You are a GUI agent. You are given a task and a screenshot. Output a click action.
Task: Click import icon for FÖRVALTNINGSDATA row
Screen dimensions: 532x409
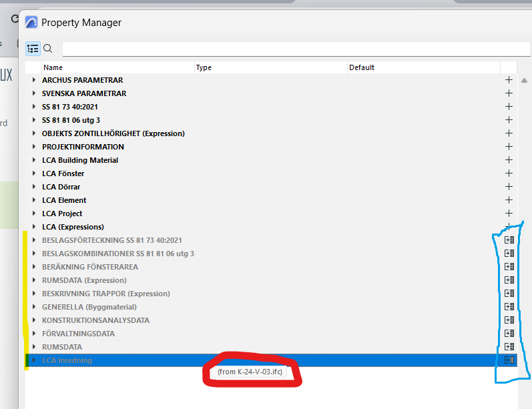pyautogui.click(x=509, y=334)
